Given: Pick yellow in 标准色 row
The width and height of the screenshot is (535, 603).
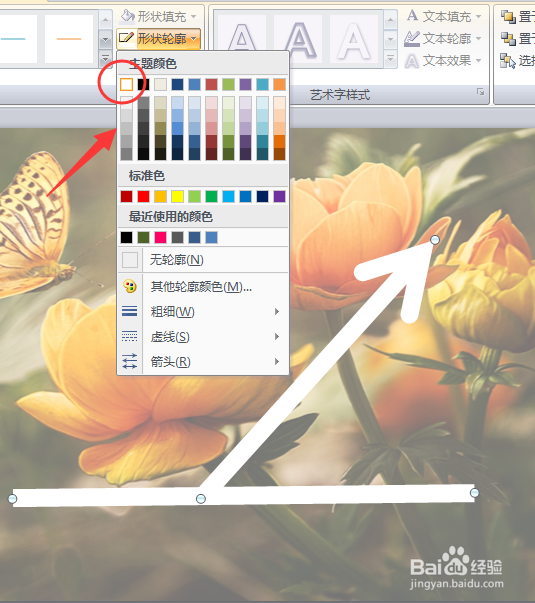Looking at the screenshot, I should point(177,197).
